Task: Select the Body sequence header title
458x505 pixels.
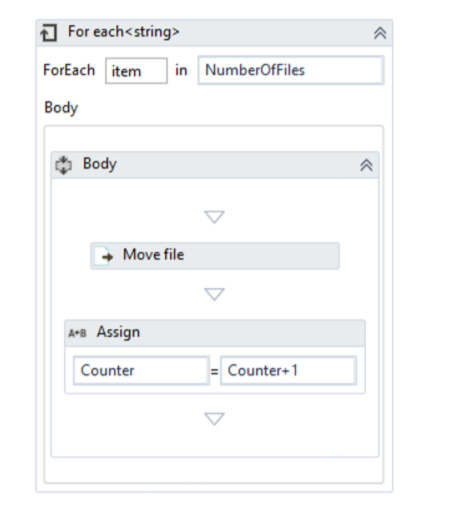Action: click(100, 164)
